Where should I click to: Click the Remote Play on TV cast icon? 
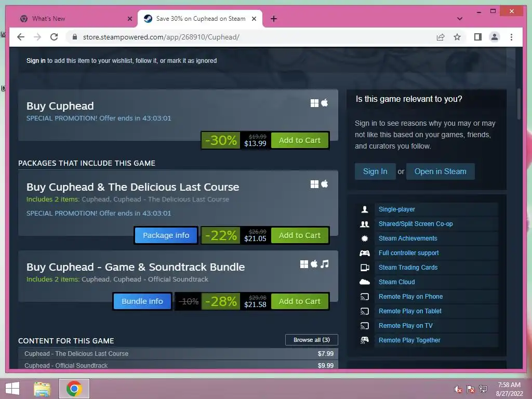365,326
